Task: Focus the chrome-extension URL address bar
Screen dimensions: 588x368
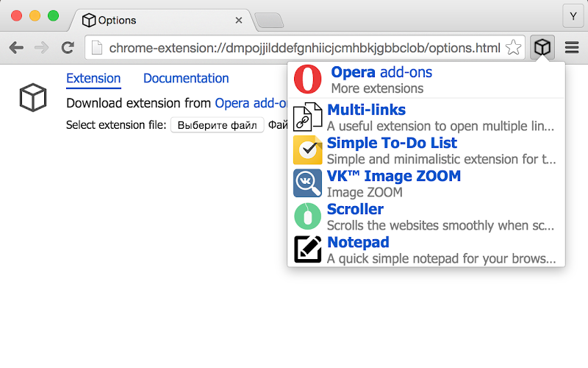Action: click(x=304, y=48)
